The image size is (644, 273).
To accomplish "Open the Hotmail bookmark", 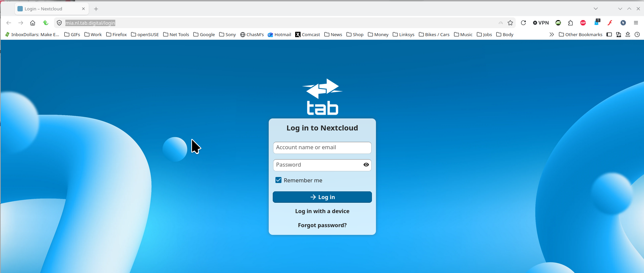I will pos(279,34).
